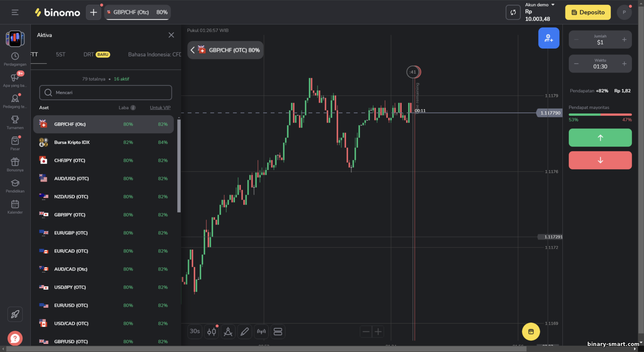Click the blue invite friend button
The height and width of the screenshot is (352, 644).
coord(549,38)
